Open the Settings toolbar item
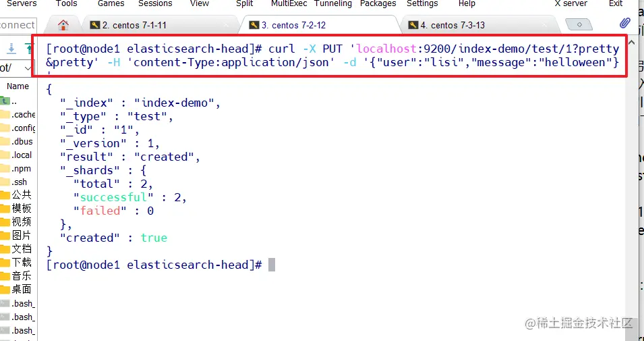This screenshot has width=644, height=341. tap(422, 3)
